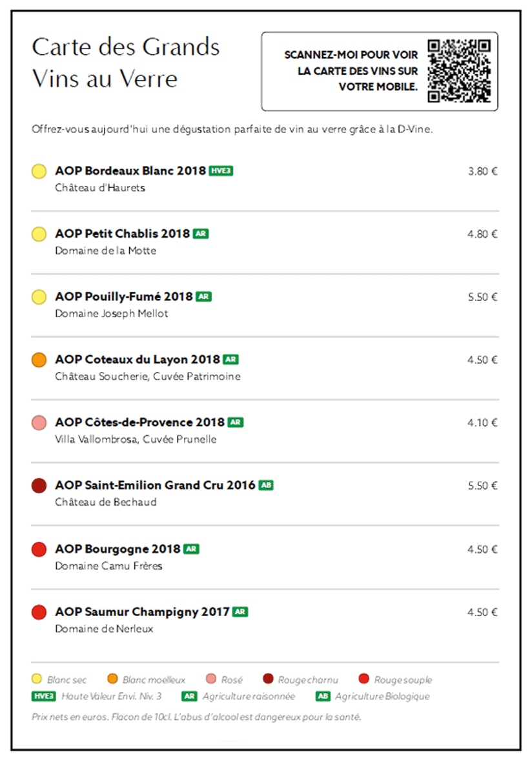Click the QR code for the mobile wine list
Image resolution: width=532 pixels, height=760 pixels.
click(459, 71)
